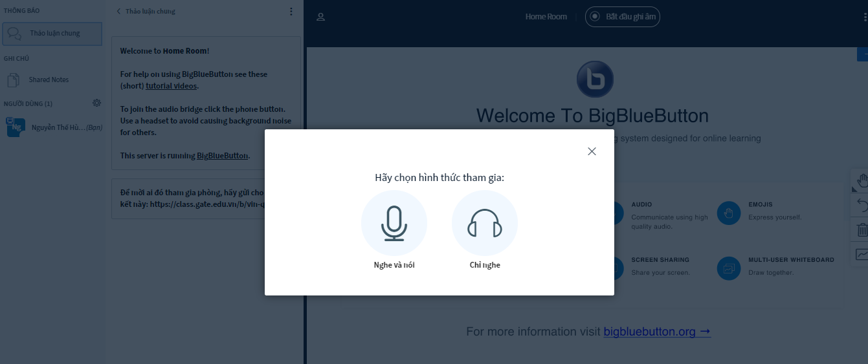Viewport: 868px width, 364px height.
Task: Click the Chỉ nghe label
Action: pyautogui.click(x=485, y=265)
